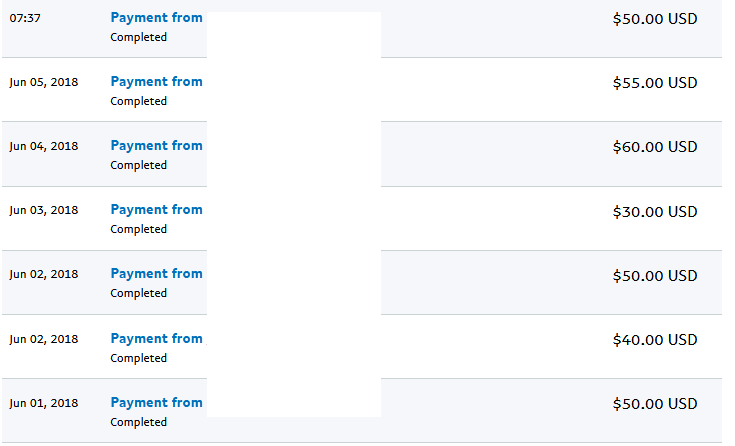Click Completed status under Jun 03 payment

pyautogui.click(x=139, y=229)
